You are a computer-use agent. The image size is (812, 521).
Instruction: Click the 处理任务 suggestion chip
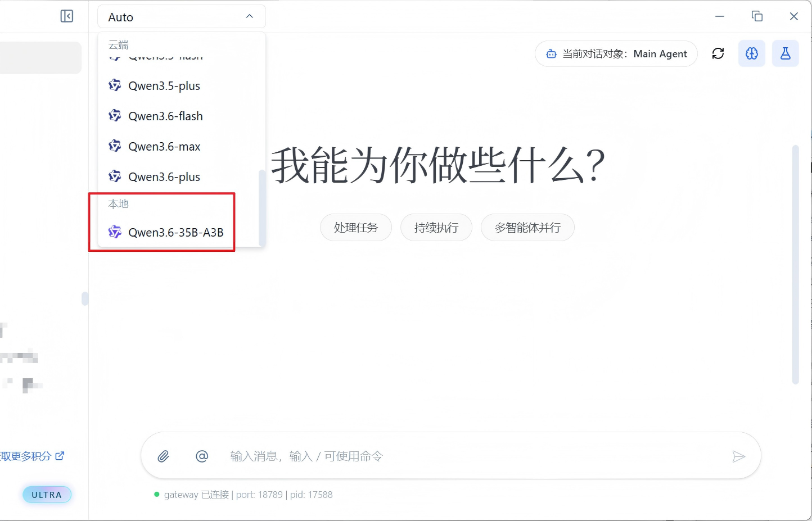click(x=356, y=228)
